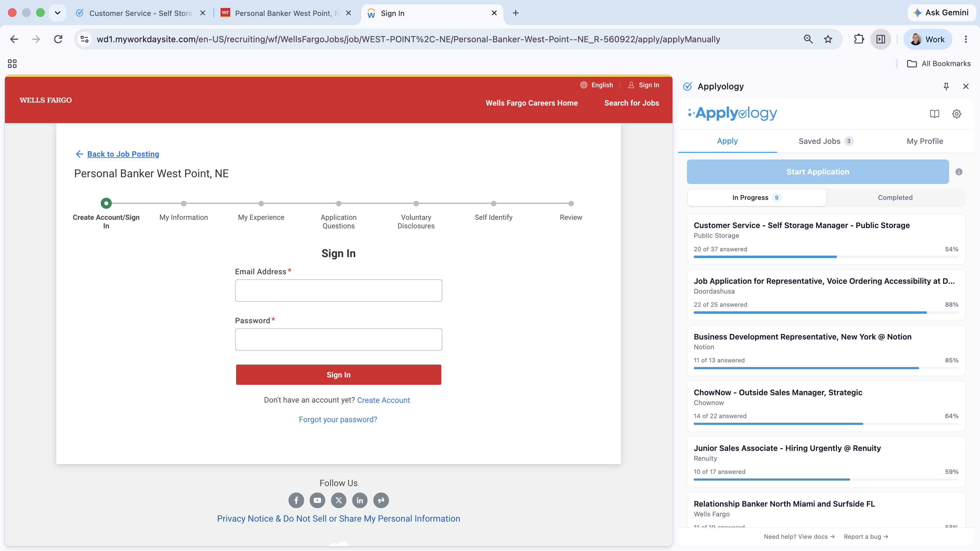Viewport: 980px width, 551px height.
Task: Click the address bar zoom magnifier icon
Action: tap(808, 39)
